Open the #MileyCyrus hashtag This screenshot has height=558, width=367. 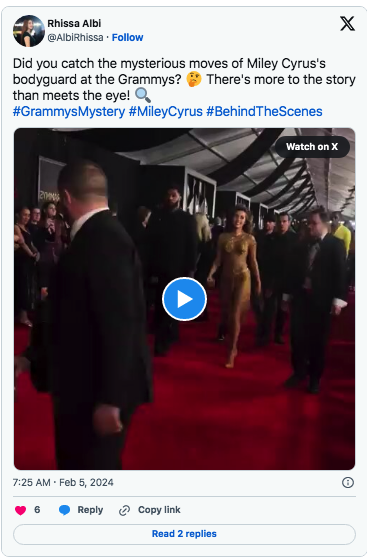(x=166, y=111)
